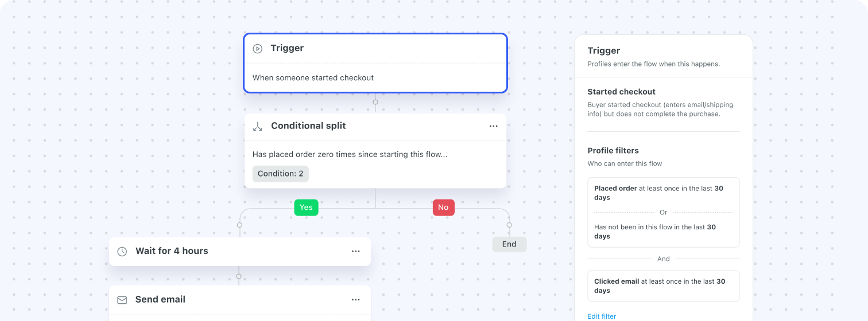Viewport: 868px width, 321px height.
Task: Select the Yes branch label
Action: (306, 208)
